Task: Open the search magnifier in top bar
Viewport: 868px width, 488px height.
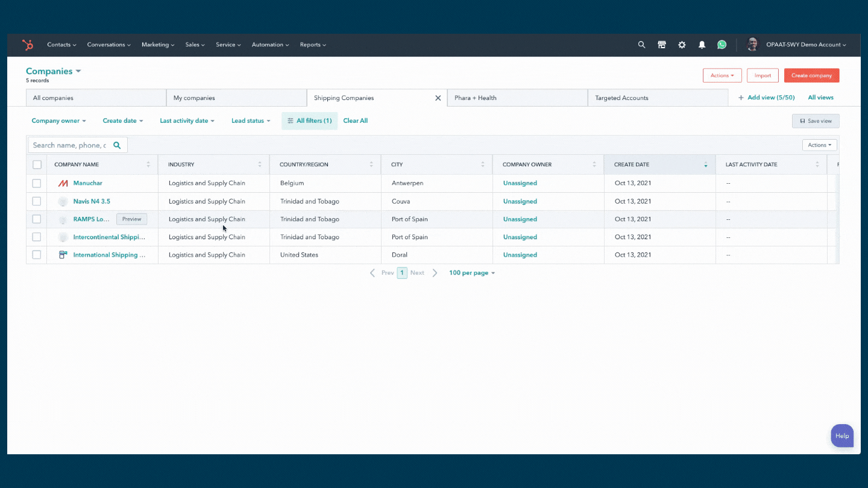Action: [x=641, y=45]
